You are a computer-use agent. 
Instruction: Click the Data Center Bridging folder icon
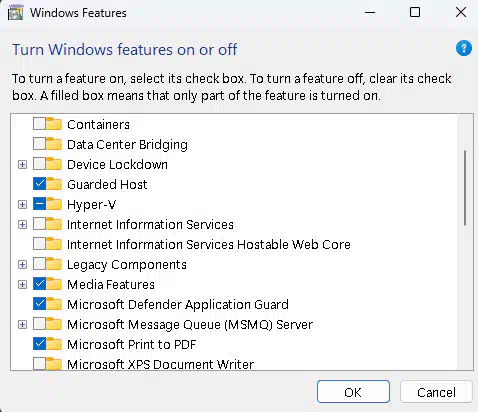[54, 144]
